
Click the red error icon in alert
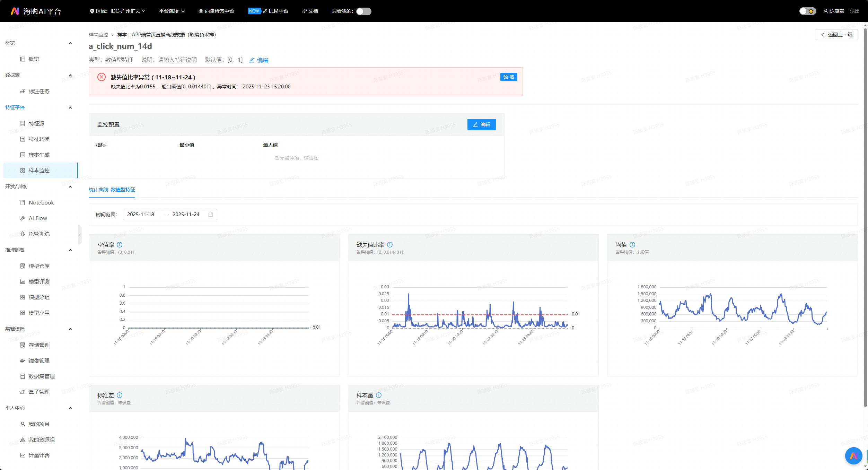click(102, 77)
